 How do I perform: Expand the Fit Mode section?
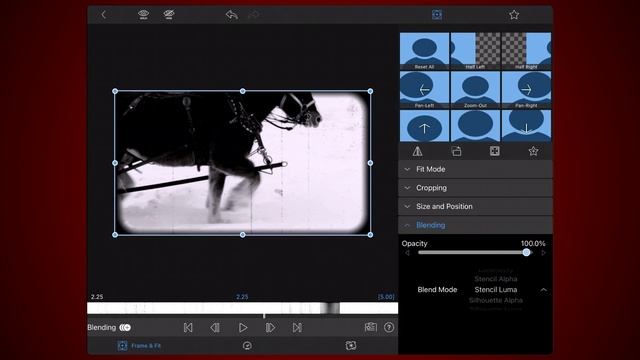coord(475,169)
